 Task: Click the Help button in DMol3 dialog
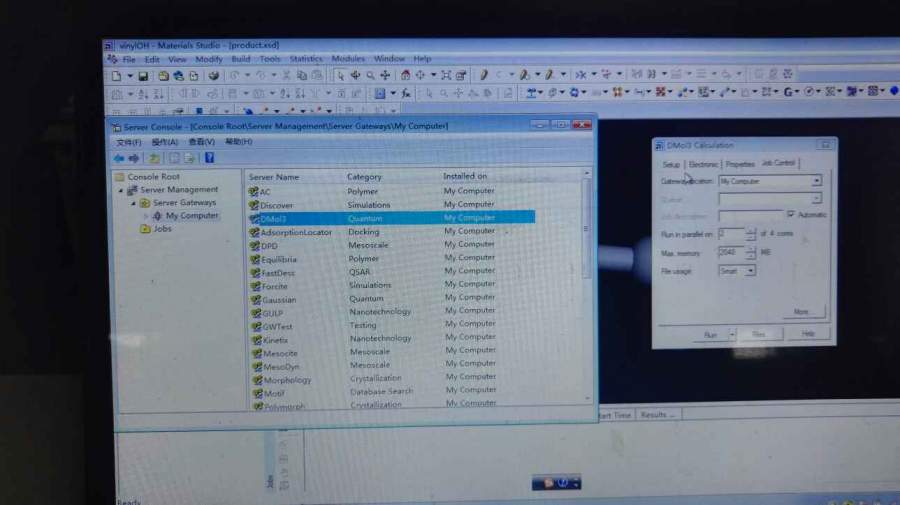808,333
